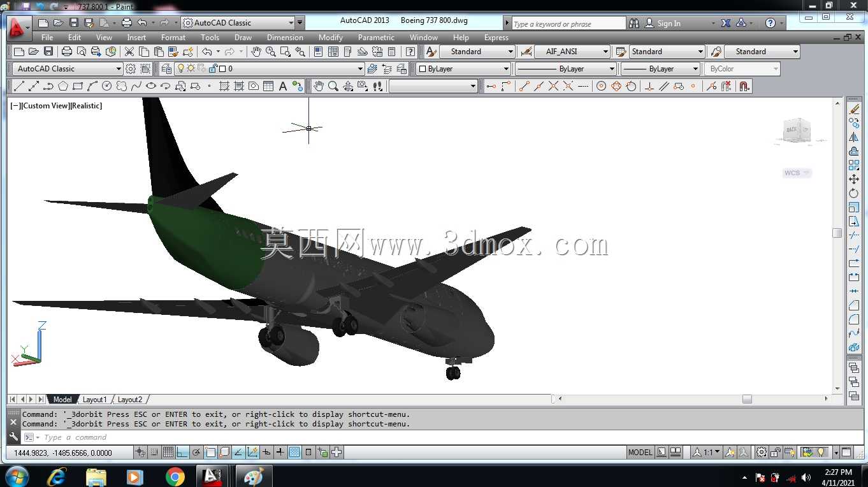The width and height of the screenshot is (868, 487).
Task: Open Layer Properties Manager icon
Action: pos(166,69)
